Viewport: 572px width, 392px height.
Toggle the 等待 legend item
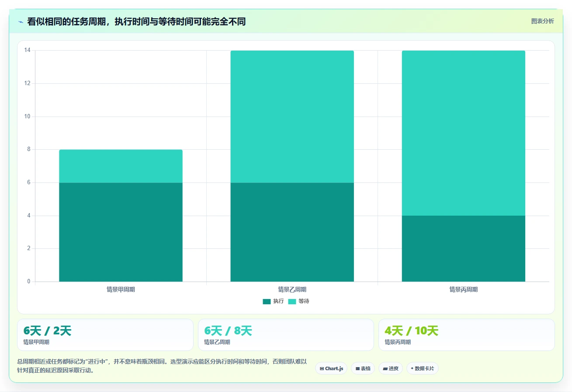pos(298,301)
